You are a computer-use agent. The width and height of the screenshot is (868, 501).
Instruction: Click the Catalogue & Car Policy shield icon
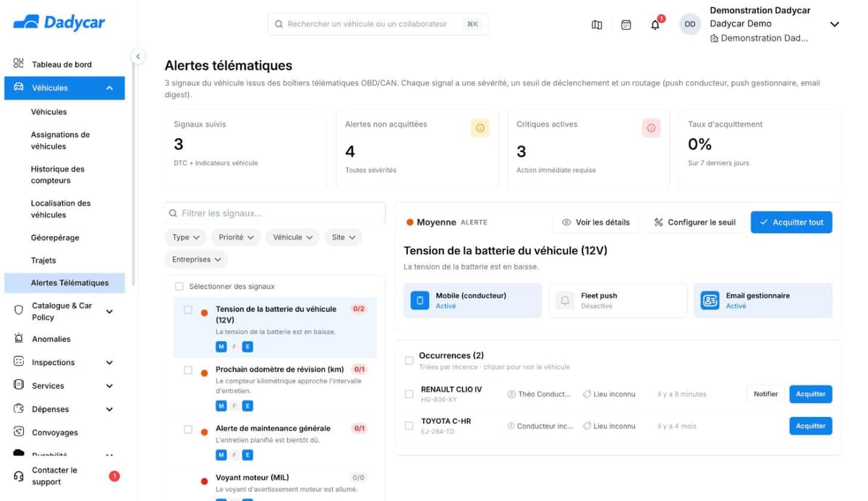pos(19,309)
